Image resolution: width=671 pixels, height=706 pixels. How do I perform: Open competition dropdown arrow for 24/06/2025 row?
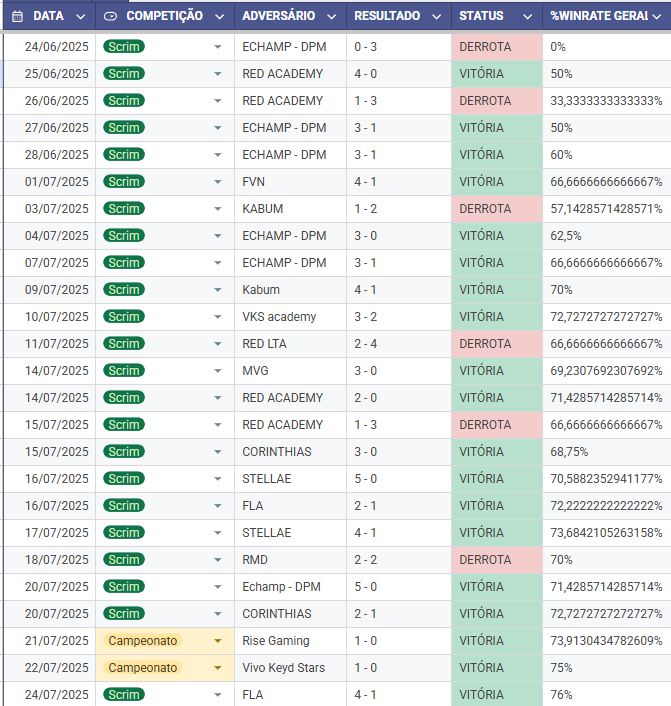click(218, 47)
